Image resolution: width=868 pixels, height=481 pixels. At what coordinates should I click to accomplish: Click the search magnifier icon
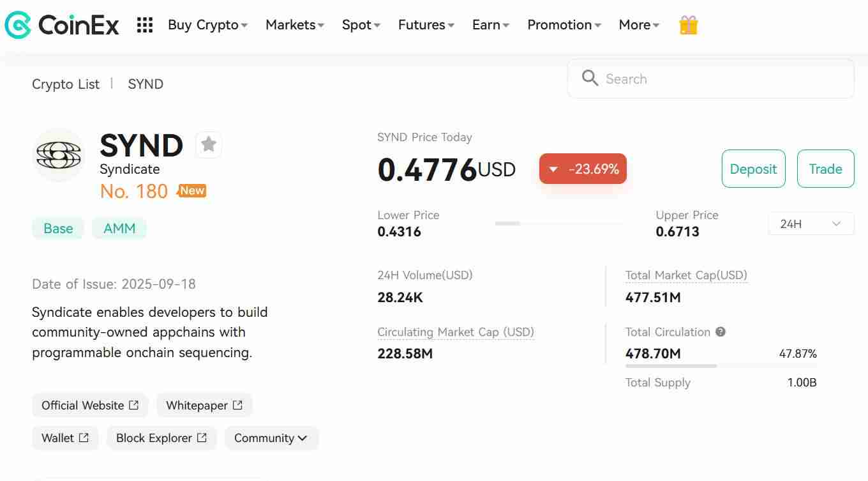tap(590, 79)
